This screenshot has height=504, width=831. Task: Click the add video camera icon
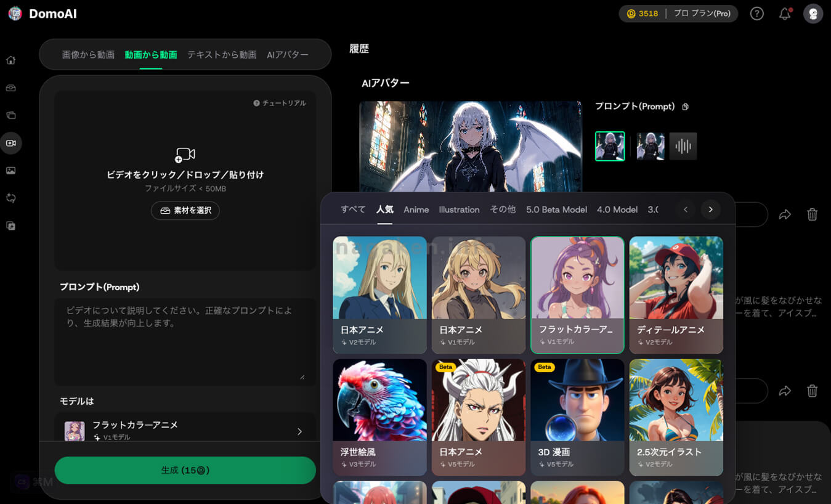click(185, 155)
